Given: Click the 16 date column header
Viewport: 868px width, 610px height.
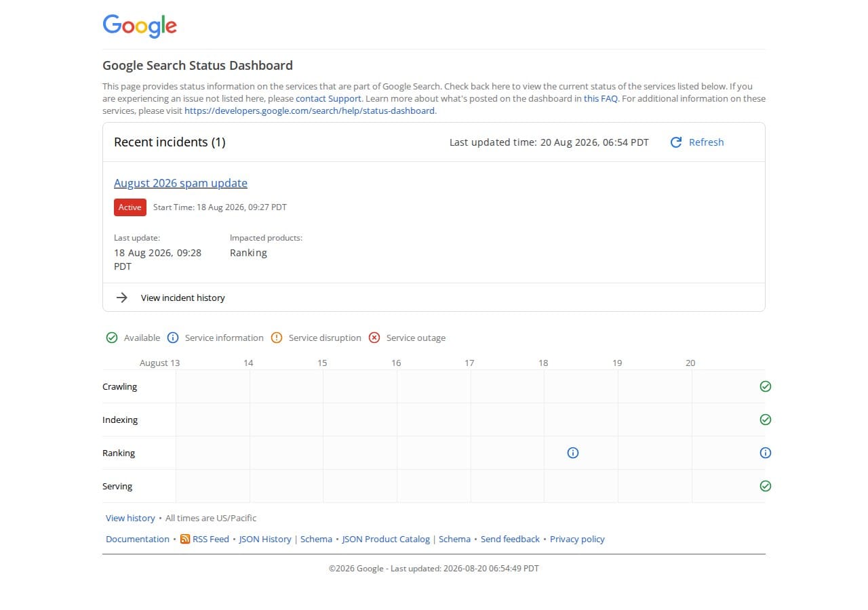Looking at the screenshot, I should tap(396, 363).
